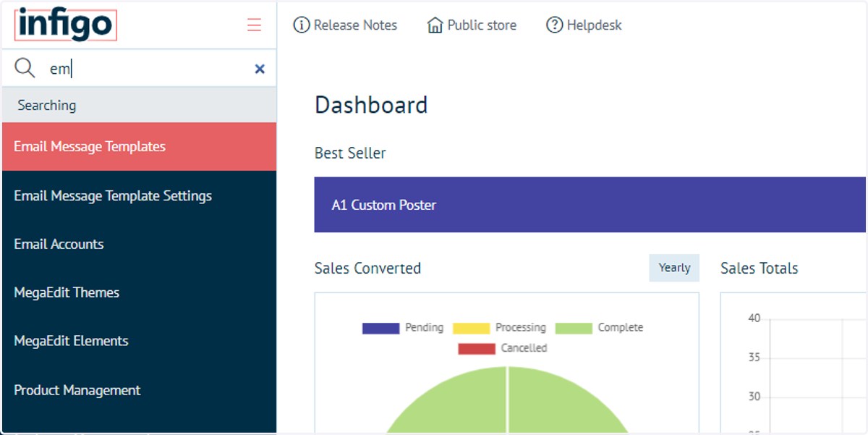Collapse the sidebar with the hamburger icon

click(254, 25)
